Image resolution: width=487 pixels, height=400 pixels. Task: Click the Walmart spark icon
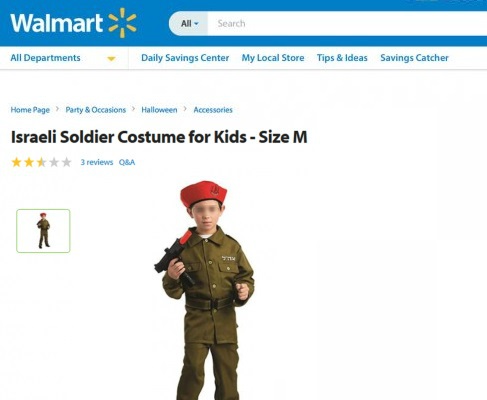123,23
